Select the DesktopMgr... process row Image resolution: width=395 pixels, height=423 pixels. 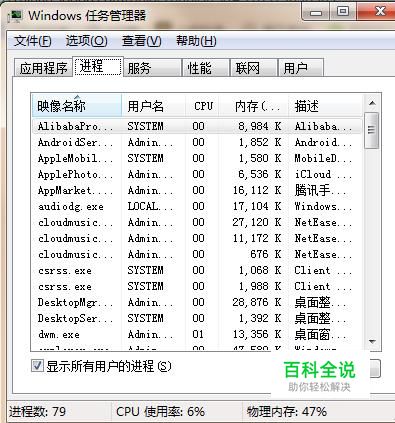pos(197,302)
